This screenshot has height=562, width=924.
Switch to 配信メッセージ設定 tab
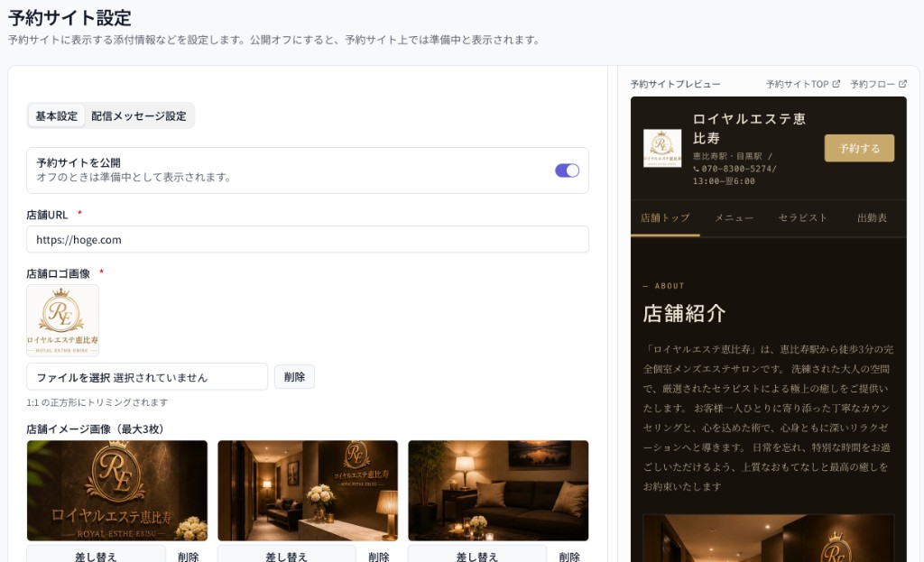click(138, 116)
